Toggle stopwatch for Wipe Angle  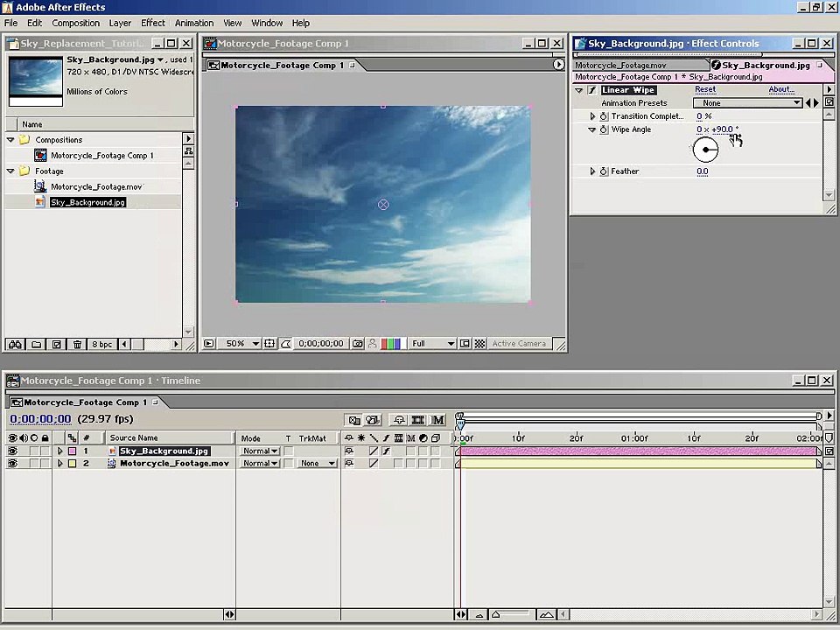point(604,129)
